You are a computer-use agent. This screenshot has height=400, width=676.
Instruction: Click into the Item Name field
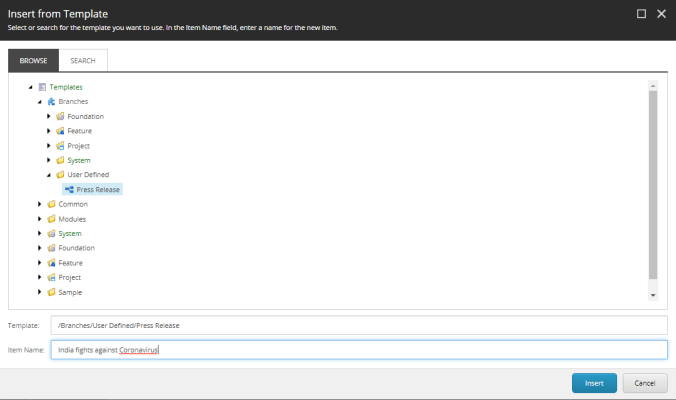(358, 350)
